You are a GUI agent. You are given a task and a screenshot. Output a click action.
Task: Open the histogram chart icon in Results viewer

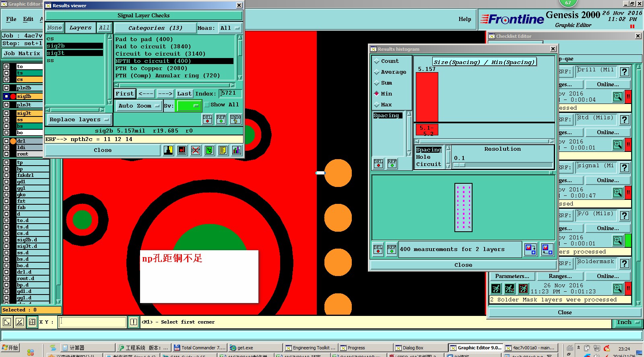(x=237, y=150)
